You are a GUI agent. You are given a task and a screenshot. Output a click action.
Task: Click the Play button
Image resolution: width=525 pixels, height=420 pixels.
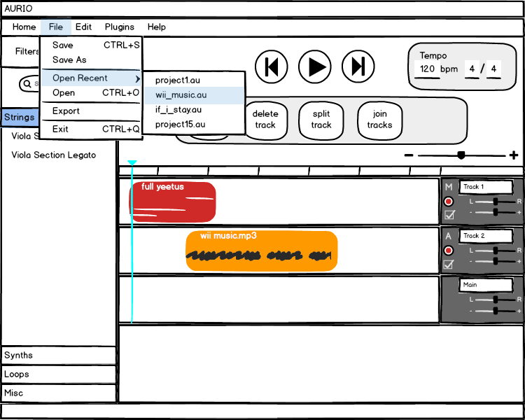315,66
